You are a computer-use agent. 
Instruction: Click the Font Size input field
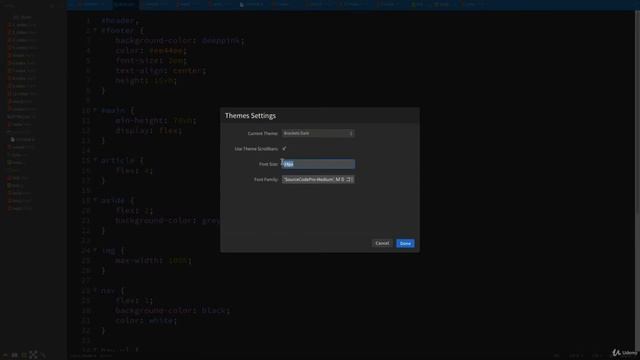tap(318, 164)
